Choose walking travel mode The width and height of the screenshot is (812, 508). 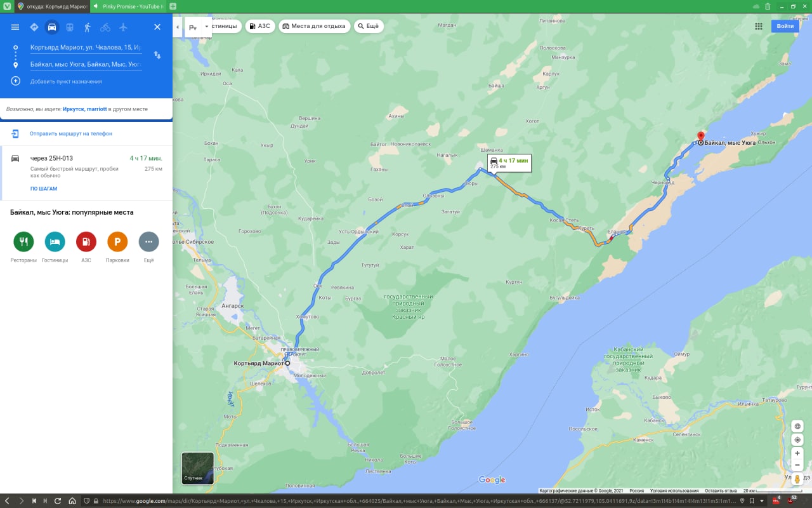coord(87,27)
